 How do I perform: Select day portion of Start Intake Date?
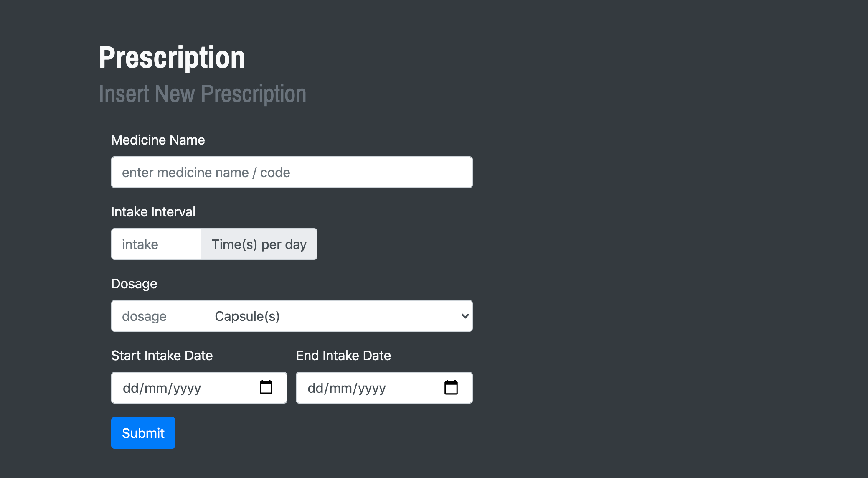[x=130, y=388]
